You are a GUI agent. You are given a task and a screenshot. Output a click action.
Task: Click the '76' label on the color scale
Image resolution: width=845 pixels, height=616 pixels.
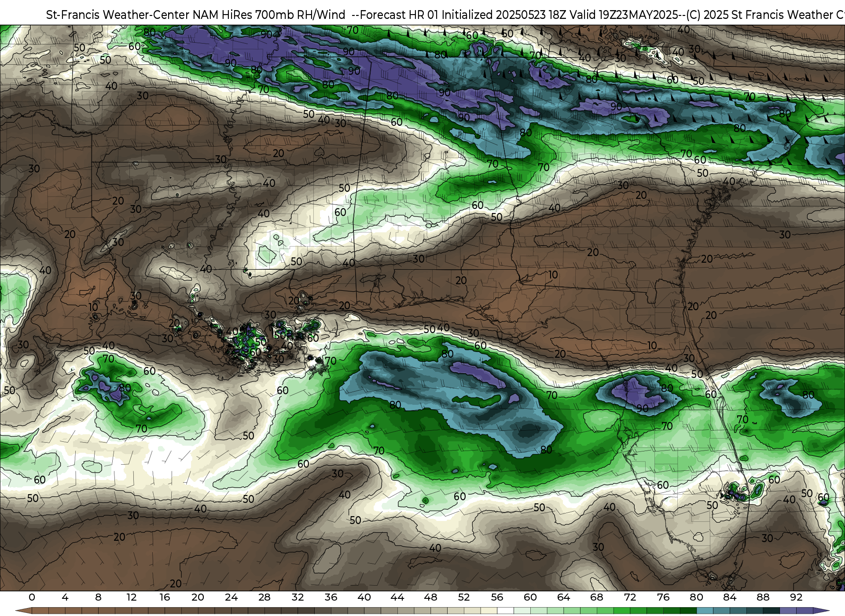click(x=663, y=597)
